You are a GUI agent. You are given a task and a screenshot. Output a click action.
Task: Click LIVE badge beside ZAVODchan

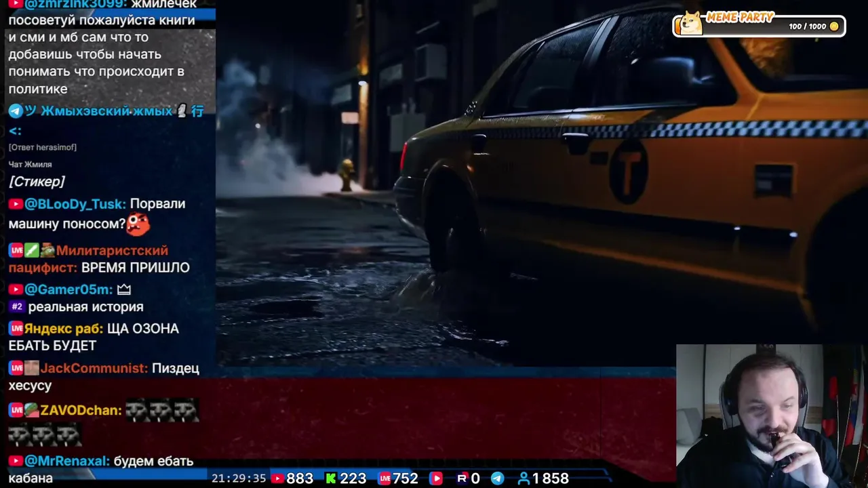[16, 410]
